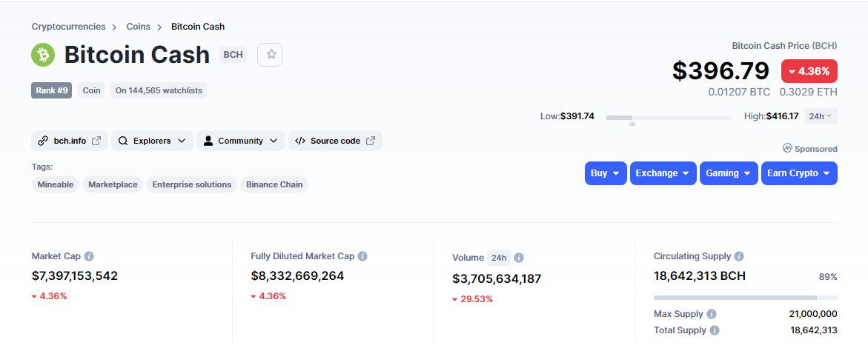The image size is (868, 354).
Task: Click breadcrumb chevron after Coins
Action: tap(159, 27)
